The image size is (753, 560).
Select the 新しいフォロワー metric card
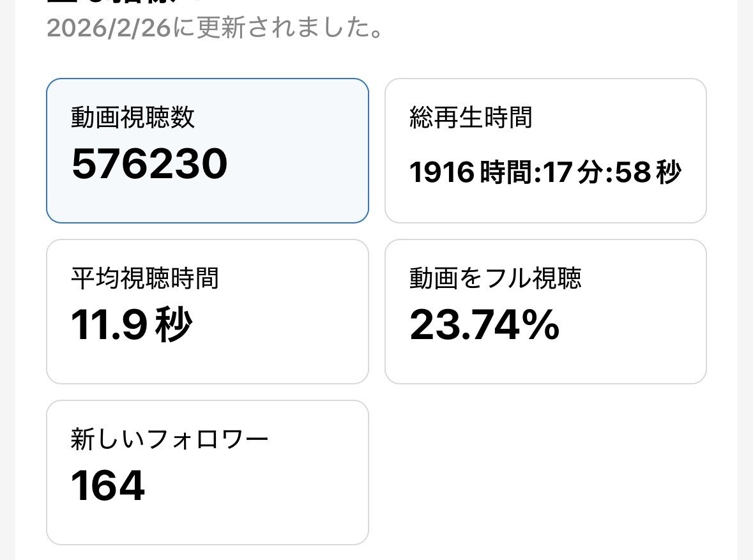pyautogui.click(x=208, y=473)
